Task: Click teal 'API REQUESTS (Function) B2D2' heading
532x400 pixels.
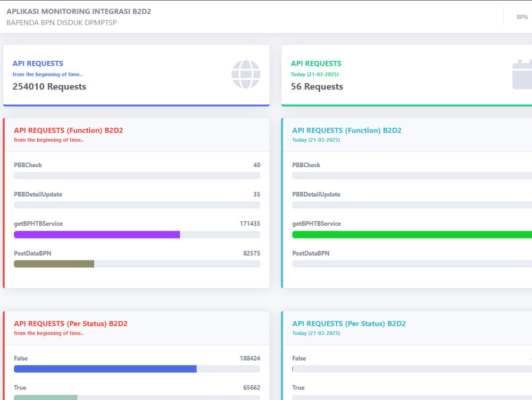Action: coord(347,130)
